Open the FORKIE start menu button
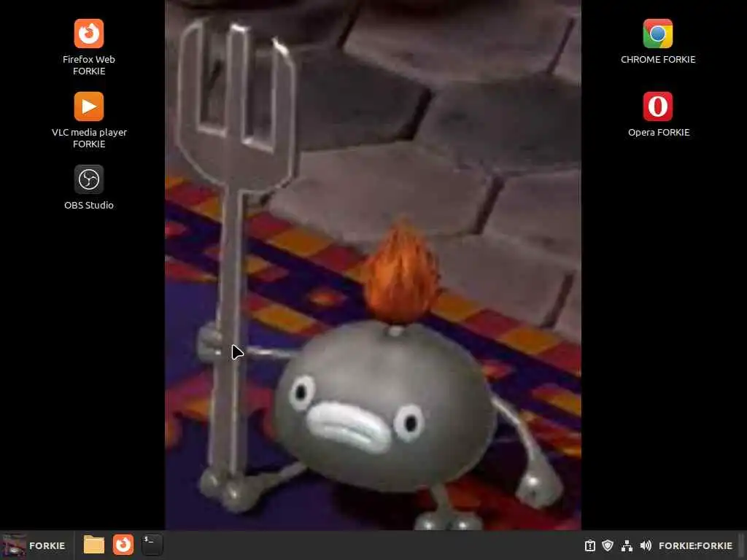Screen dimensions: 747x560 coord(34,545)
